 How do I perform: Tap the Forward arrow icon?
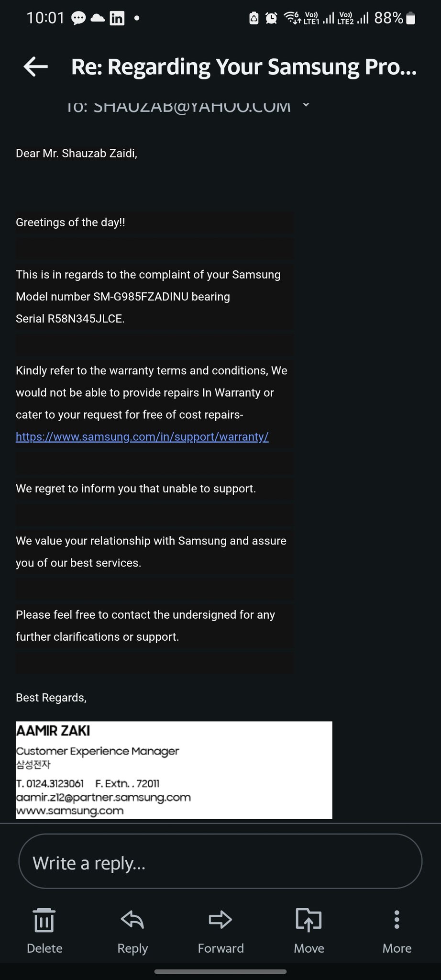tap(220, 920)
